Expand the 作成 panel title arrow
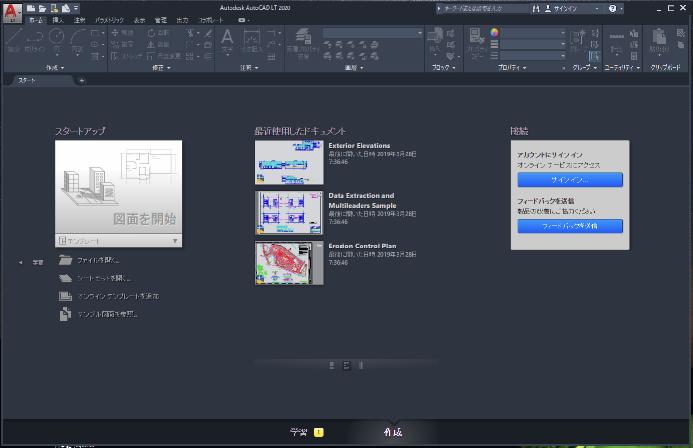This screenshot has height=448, width=693. pyautogui.click(x=62, y=68)
